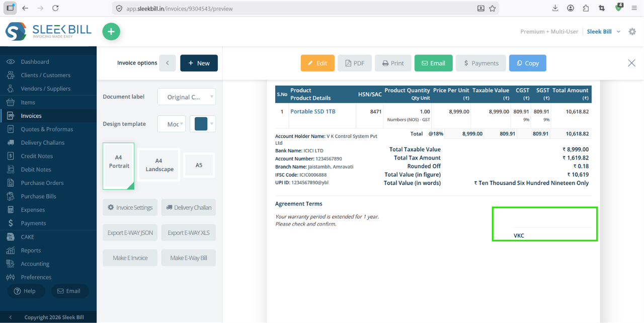Click the Help button in sidebar footer

point(26,291)
